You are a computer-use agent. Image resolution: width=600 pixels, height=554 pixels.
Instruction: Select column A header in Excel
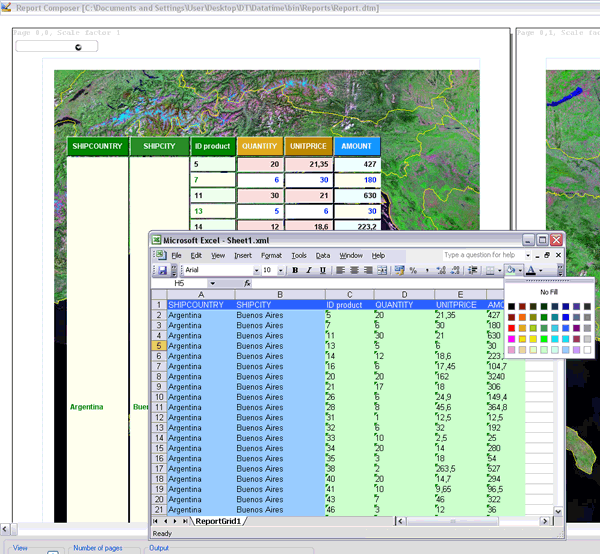point(201,295)
